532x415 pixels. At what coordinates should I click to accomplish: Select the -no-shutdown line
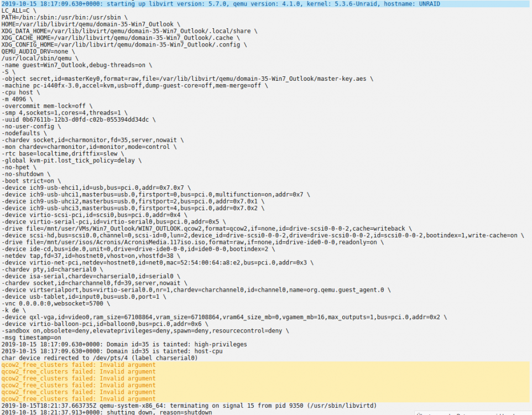click(x=26, y=174)
